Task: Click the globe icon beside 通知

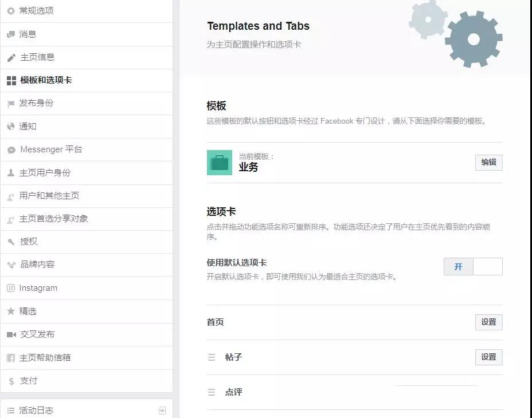Action: pyautogui.click(x=11, y=127)
